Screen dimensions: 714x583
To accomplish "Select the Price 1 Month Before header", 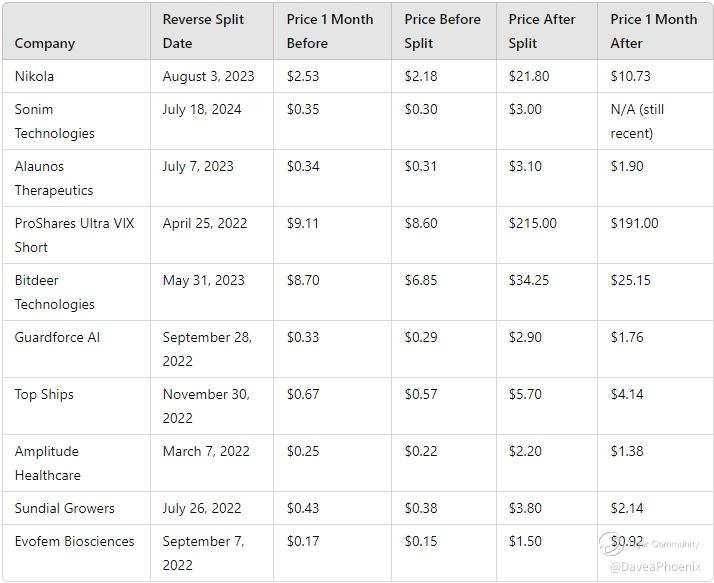I will pyautogui.click(x=330, y=31).
